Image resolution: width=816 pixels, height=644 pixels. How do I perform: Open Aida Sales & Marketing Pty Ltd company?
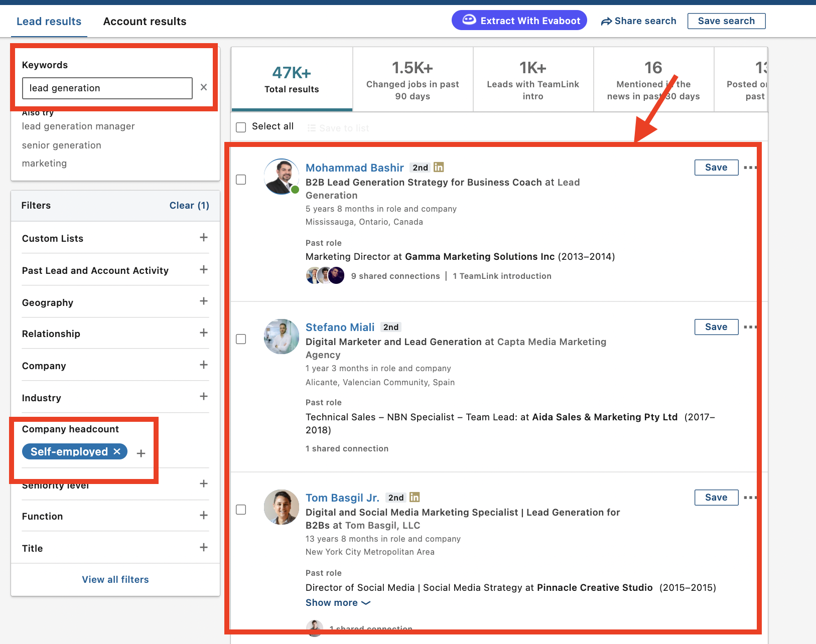click(x=605, y=417)
